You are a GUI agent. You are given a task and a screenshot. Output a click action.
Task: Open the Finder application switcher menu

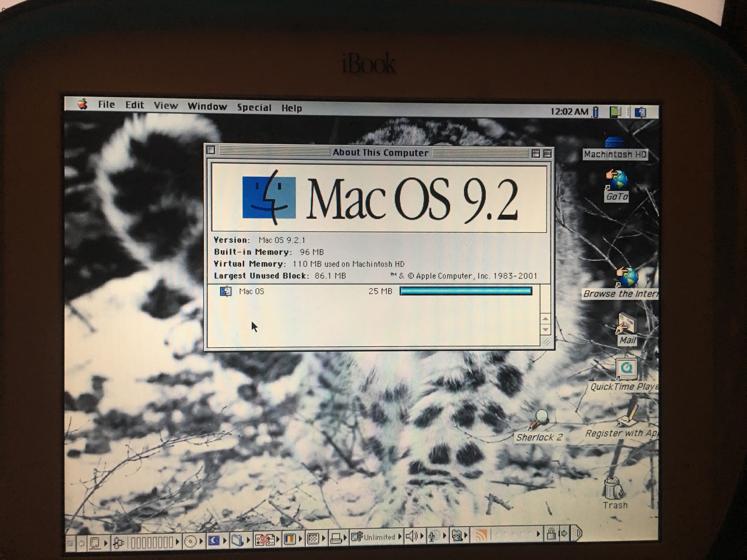pos(641,112)
